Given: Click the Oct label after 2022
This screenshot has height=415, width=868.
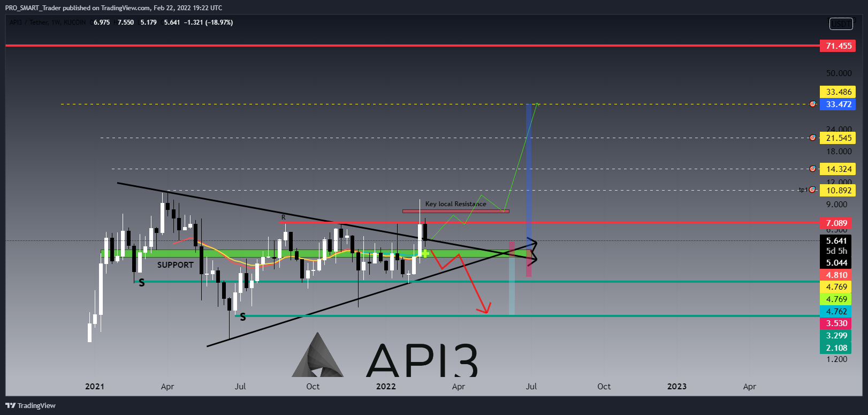Looking at the screenshot, I should tap(604, 387).
